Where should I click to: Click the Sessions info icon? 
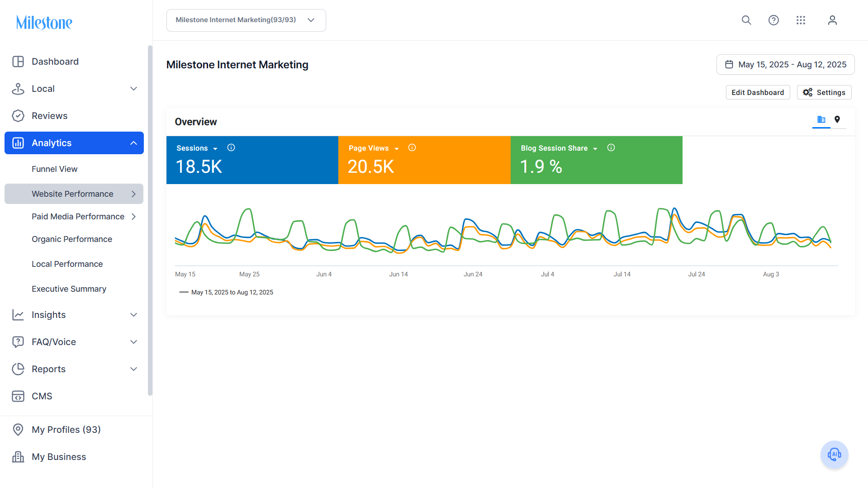click(x=231, y=148)
